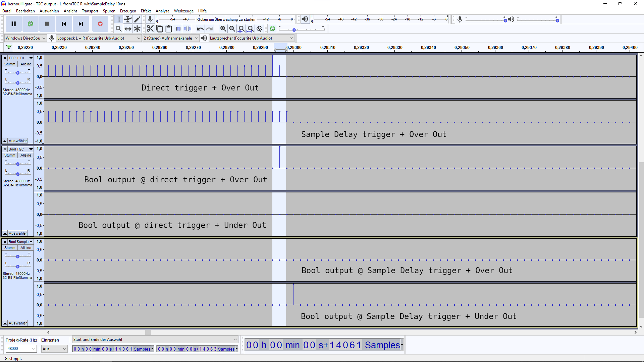Solo the Bool TGC track
The height and width of the screenshot is (362, 644).
26,155
